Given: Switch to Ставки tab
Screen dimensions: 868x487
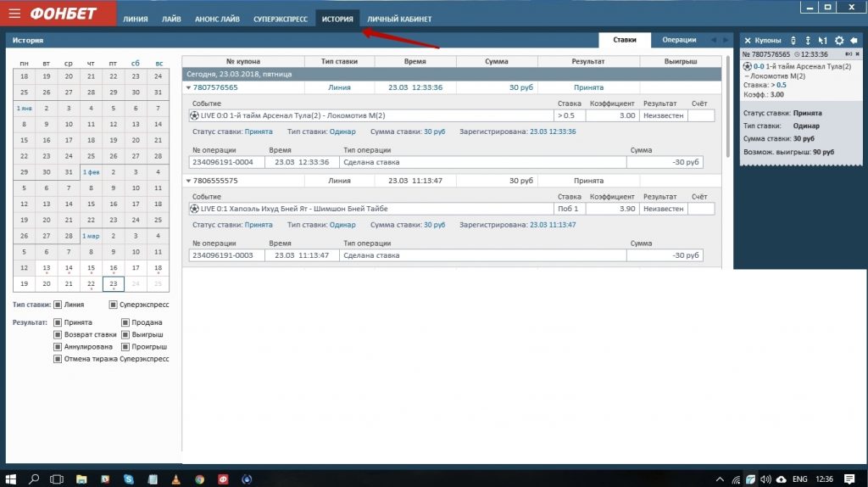Looking at the screenshot, I should pyautogui.click(x=625, y=40).
